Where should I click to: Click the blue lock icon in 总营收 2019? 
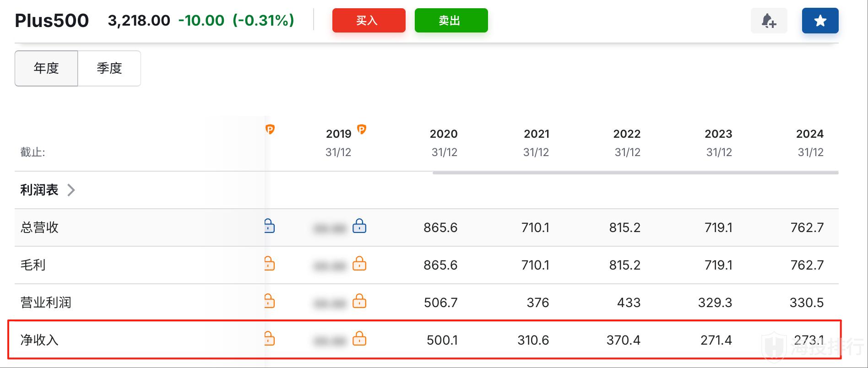tap(359, 227)
